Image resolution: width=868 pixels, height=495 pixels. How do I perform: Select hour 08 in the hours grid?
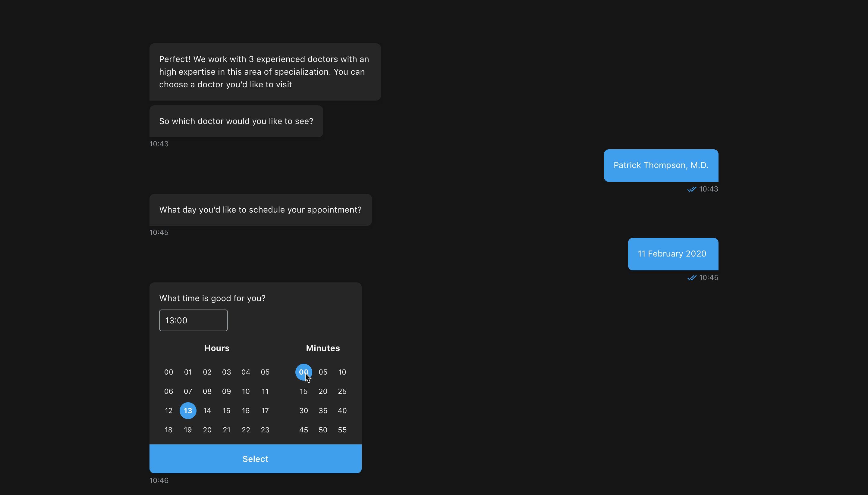pos(207,391)
